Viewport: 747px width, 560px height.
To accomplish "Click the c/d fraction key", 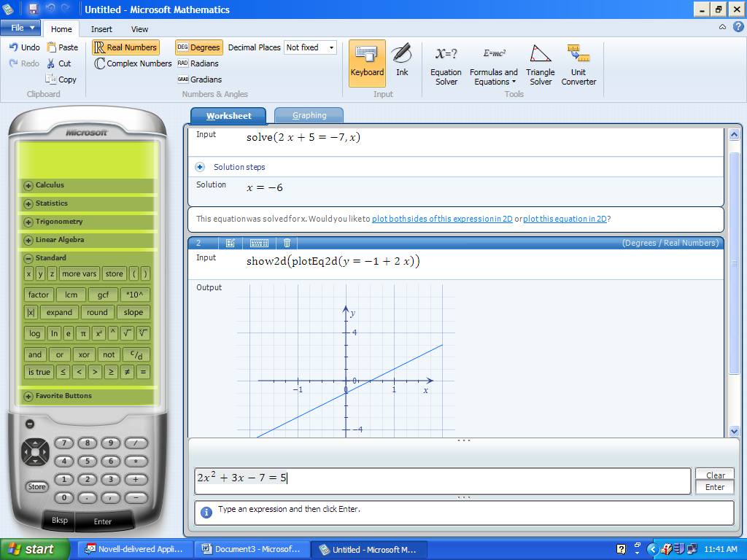I will point(136,355).
